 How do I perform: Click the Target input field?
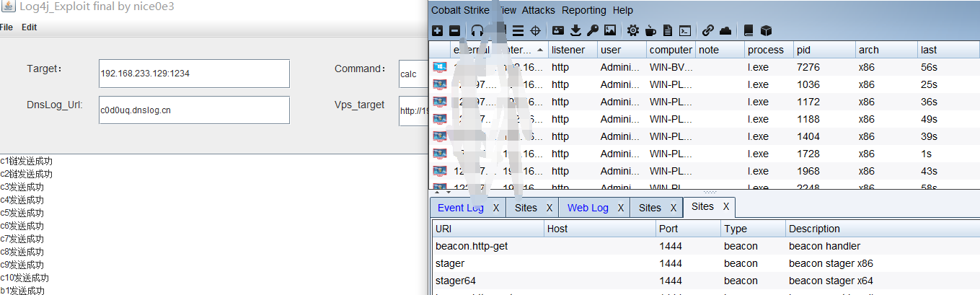pos(193,74)
